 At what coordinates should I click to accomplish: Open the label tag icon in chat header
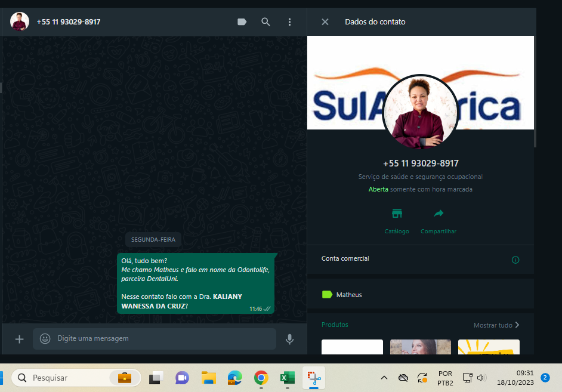242,22
